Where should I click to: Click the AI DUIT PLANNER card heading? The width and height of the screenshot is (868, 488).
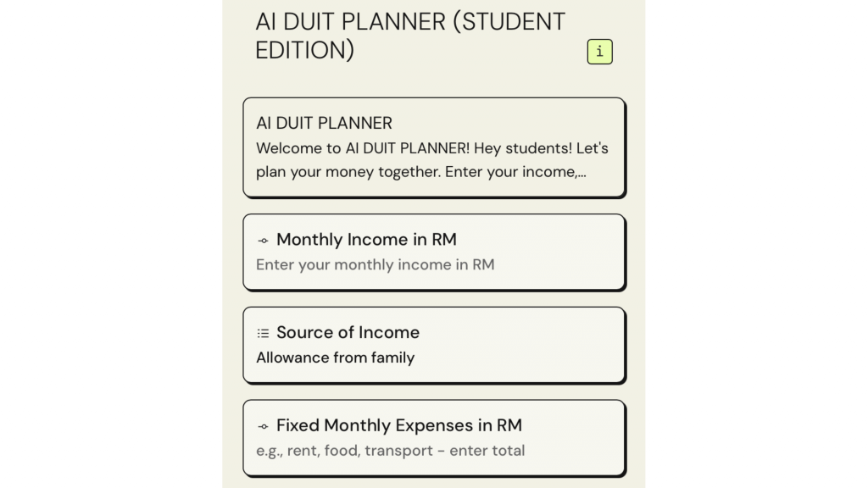pos(324,123)
